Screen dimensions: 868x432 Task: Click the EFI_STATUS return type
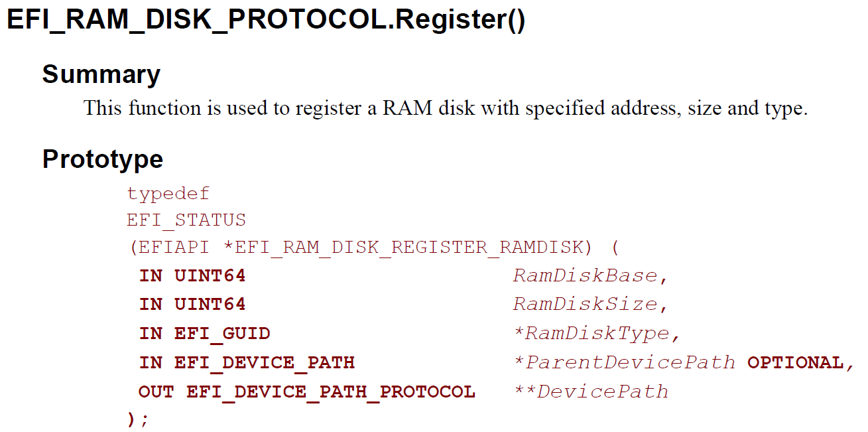pos(186,220)
